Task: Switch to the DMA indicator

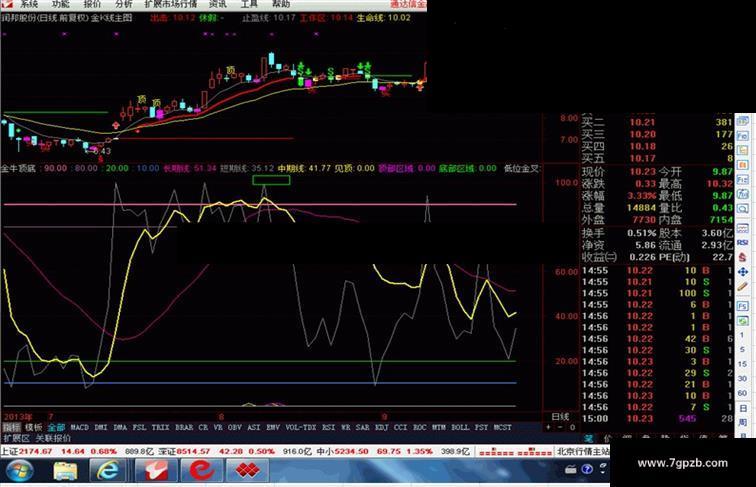Action: (x=120, y=427)
